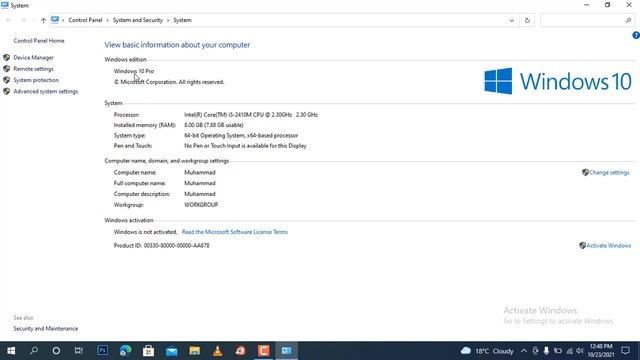Image resolution: width=640 pixels, height=360 pixels.
Task: Click Change settings link
Action: click(x=609, y=173)
